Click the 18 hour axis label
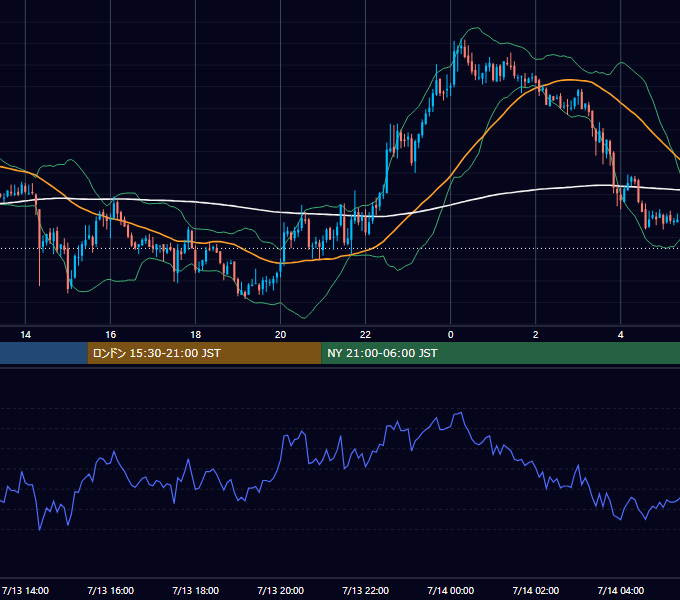 [196, 335]
